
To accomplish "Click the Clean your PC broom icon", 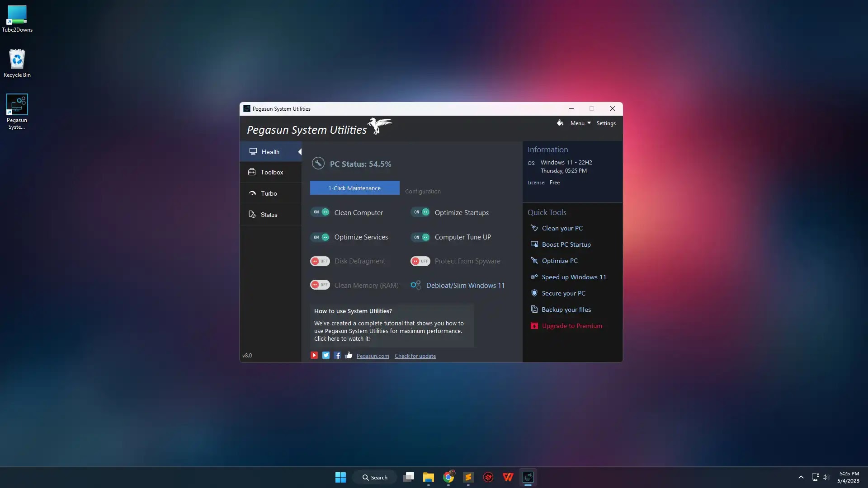I will point(534,228).
